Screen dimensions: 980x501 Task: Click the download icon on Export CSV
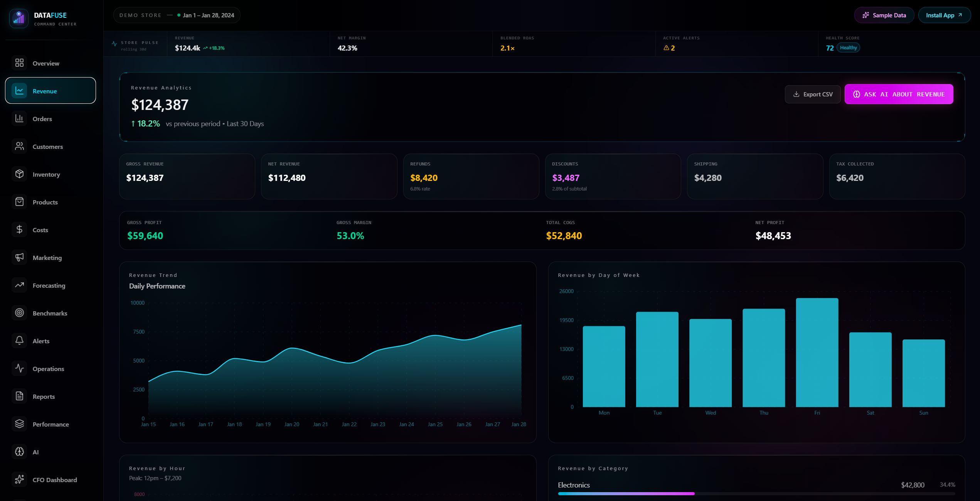(x=796, y=94)
